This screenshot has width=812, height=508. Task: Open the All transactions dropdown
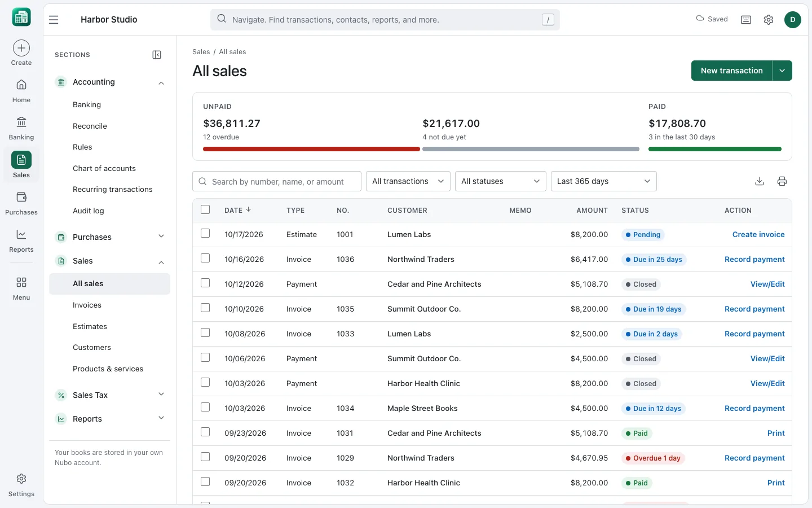(x=408, y=181)
